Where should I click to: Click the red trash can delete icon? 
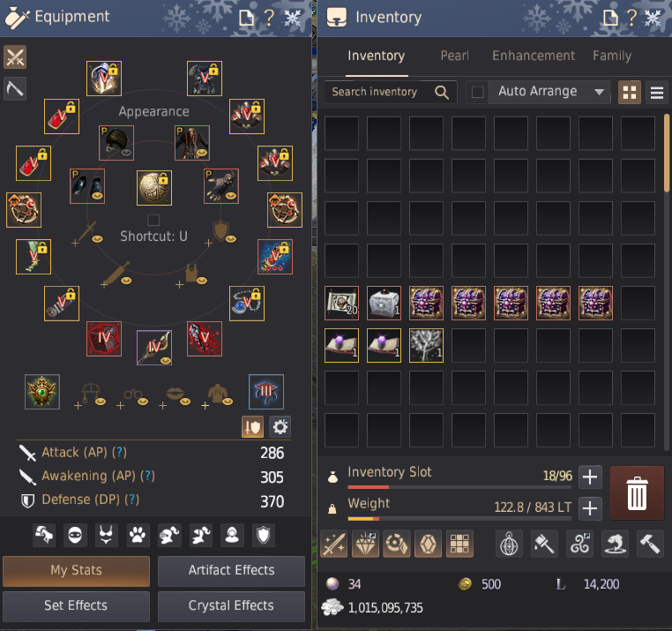[637, 492]
